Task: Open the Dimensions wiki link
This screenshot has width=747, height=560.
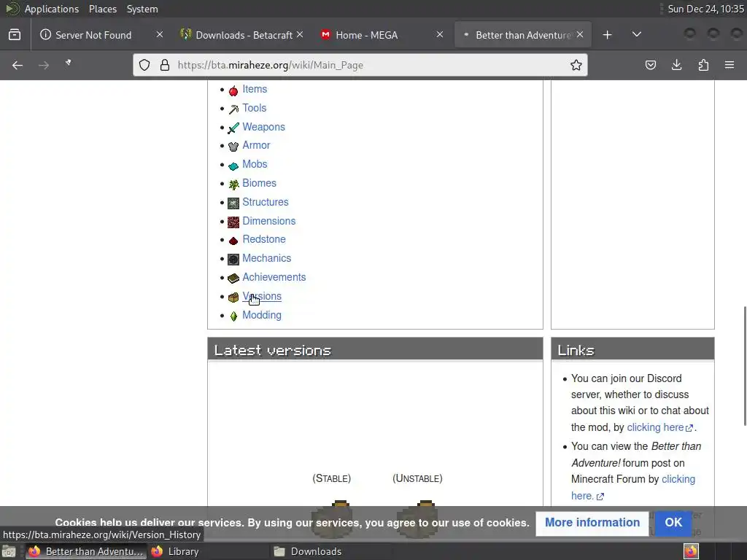Action: click(268, 221)
